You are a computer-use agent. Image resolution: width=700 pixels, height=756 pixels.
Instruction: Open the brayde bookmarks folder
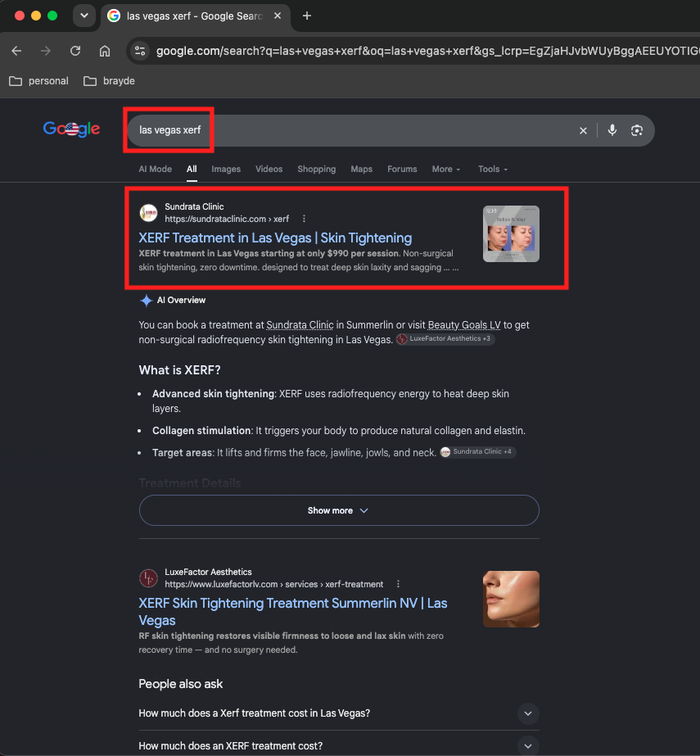point(109,81)
